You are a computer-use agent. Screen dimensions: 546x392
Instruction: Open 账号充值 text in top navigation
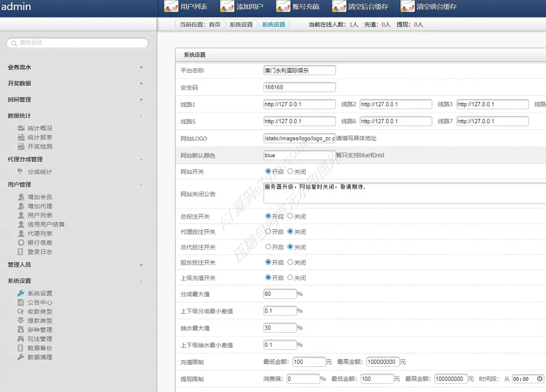(x=306, y=6)
